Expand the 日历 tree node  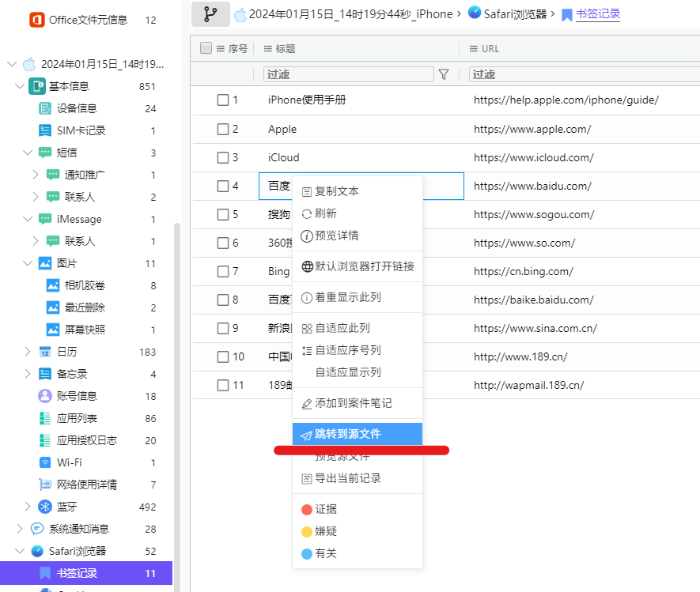tap(28, 352)
